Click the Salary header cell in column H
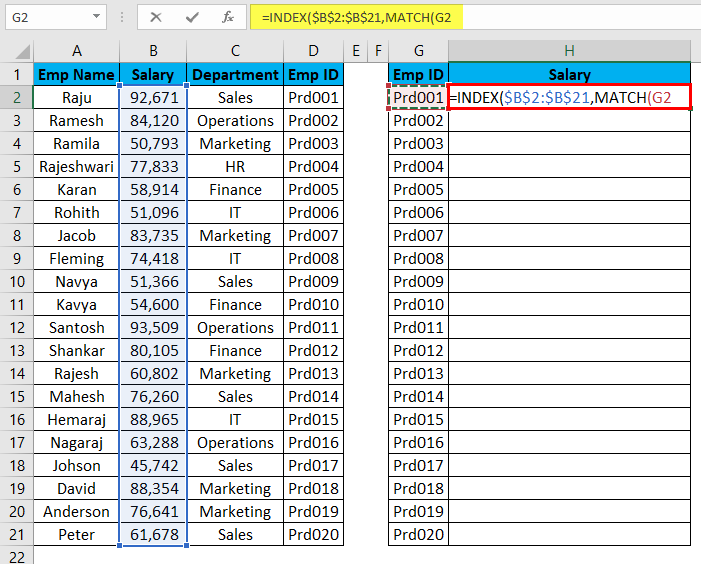Image resolution: width=701 pixels, height=564 pixels. coord(570,74)
